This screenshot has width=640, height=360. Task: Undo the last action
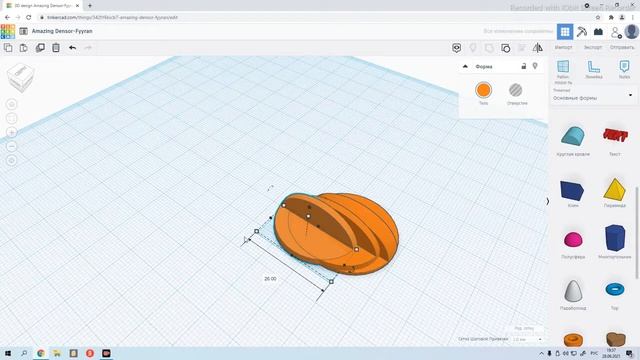72,48
